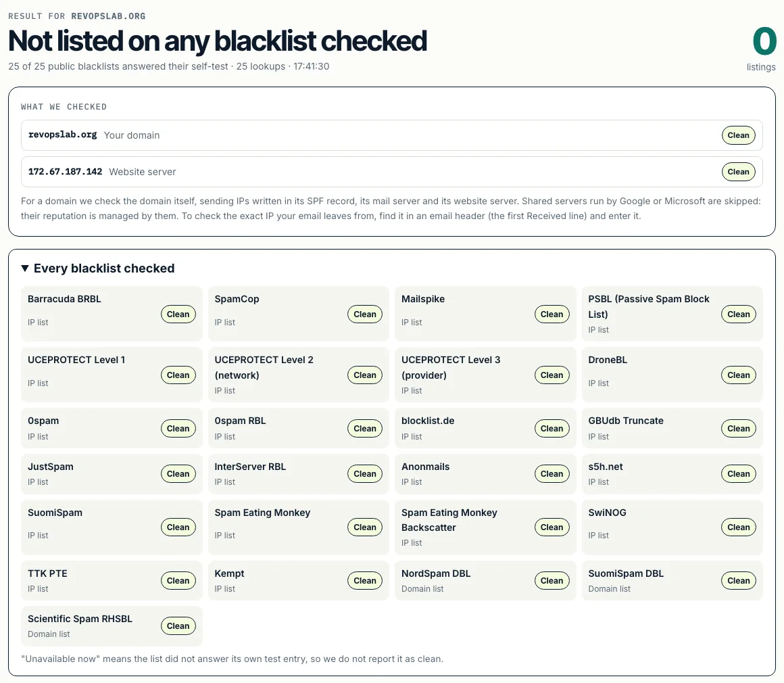Click the SpamCop list name
The width and height of the screenshot is (784, 683).
237,299
